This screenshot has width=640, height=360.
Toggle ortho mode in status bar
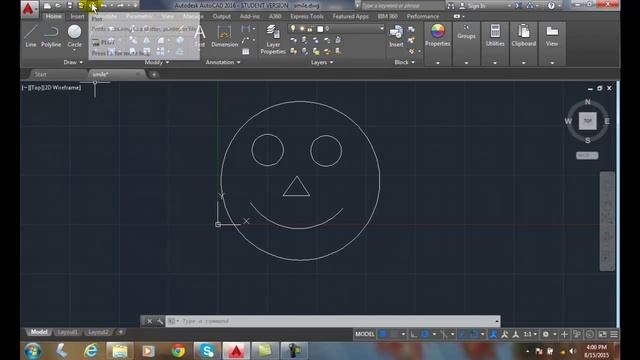[x=413, y=334]
